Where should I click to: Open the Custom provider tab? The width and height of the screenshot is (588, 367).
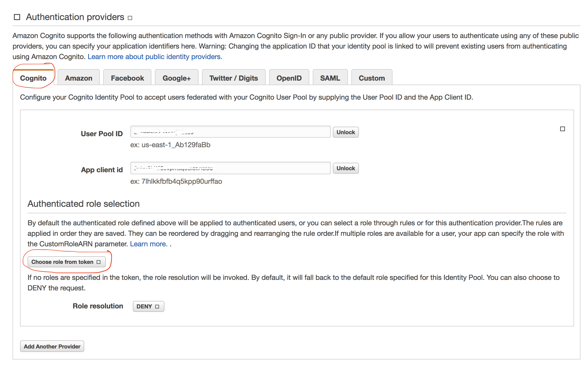(372, 78)
